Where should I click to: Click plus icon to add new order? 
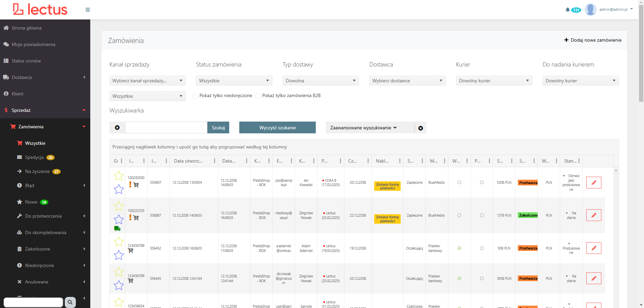(566, 40)
